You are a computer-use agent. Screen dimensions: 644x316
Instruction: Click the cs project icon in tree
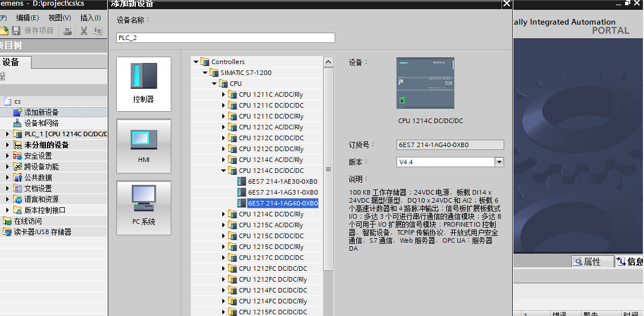7,101
